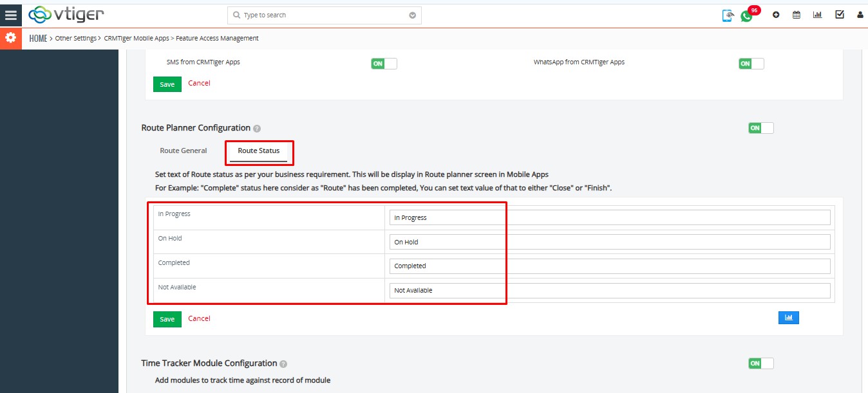Click the quick create plus icon

click(776, 15)
